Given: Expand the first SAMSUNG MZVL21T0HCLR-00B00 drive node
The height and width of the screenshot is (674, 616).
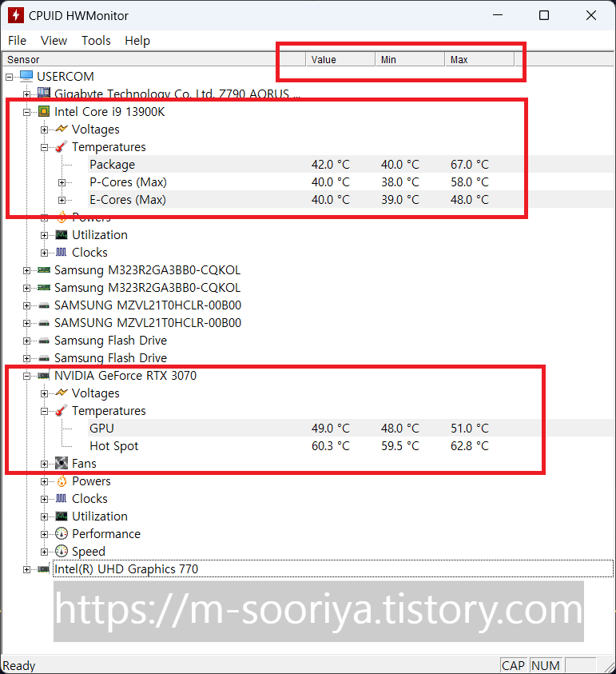Looking at the screenshot, I should [x=26, y=306].
